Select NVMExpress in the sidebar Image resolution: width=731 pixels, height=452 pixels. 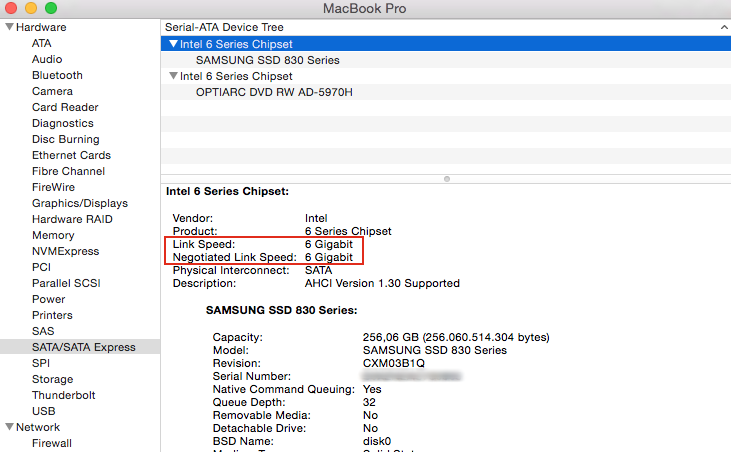point(66,251)
